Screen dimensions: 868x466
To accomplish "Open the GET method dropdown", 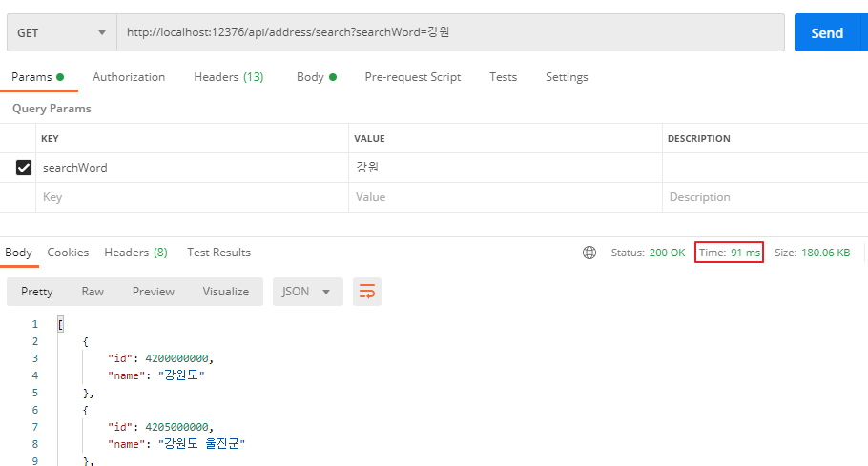I will 62,32.
